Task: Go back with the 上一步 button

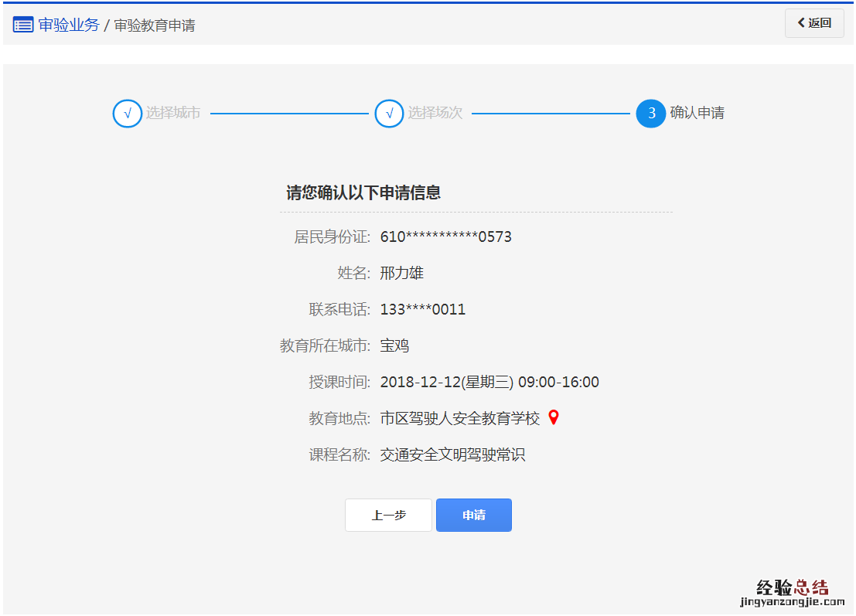Action: click(388, 516)
